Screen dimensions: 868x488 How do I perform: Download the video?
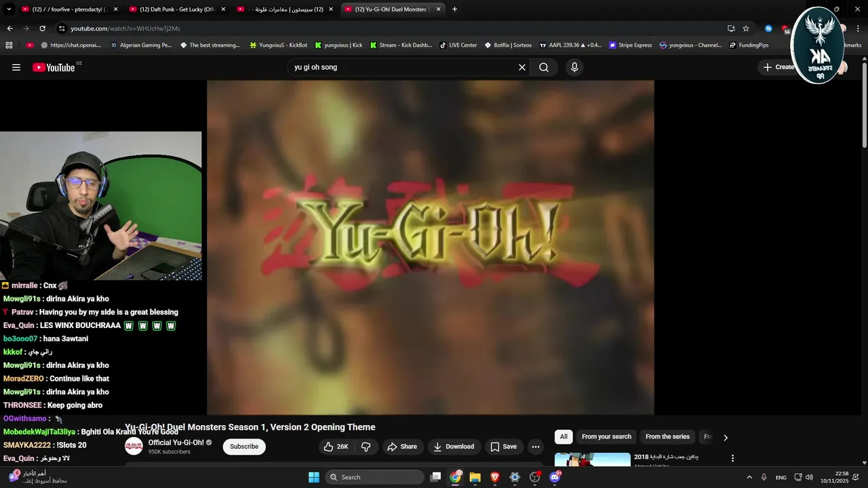tap(454, 447)
